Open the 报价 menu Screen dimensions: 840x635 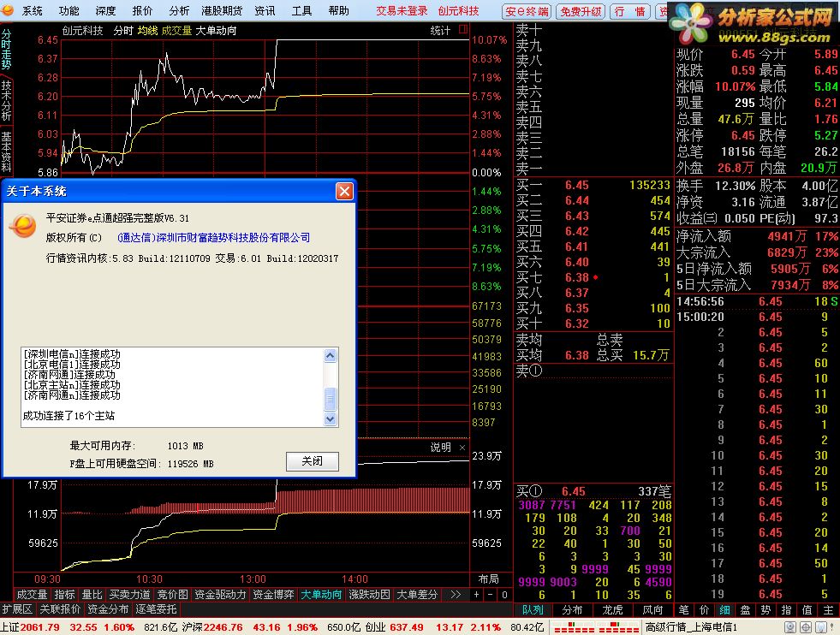pos(142,11)
